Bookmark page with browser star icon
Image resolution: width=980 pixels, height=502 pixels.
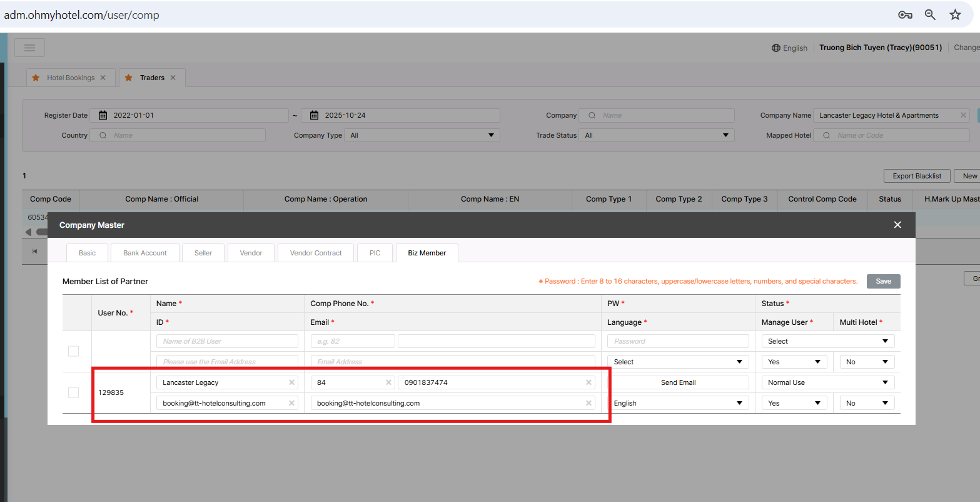(955, 15)
